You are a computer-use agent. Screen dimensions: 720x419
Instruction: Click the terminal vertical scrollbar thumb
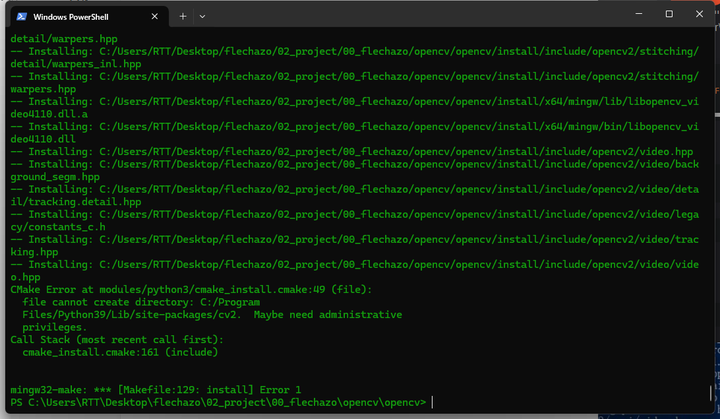click(710, 393)
